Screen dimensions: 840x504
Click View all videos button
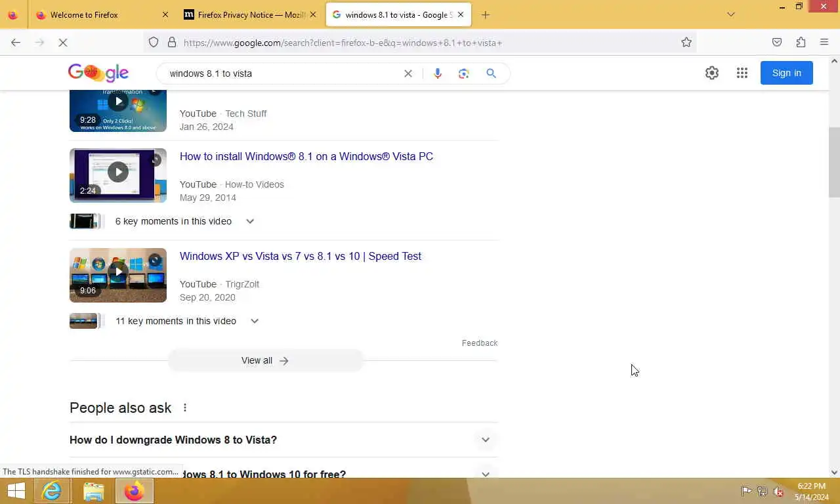[x=265, y=360]
